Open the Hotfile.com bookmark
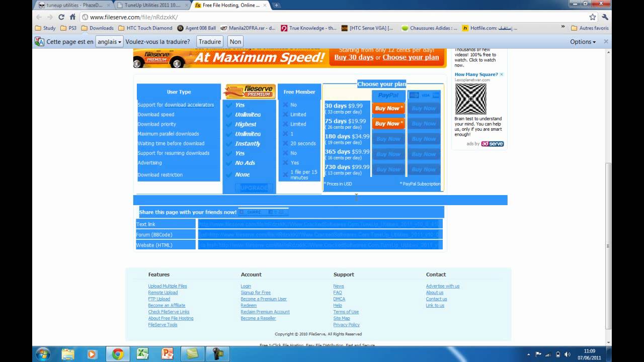This screenshot has height=362, width=644. click(489, 28)
